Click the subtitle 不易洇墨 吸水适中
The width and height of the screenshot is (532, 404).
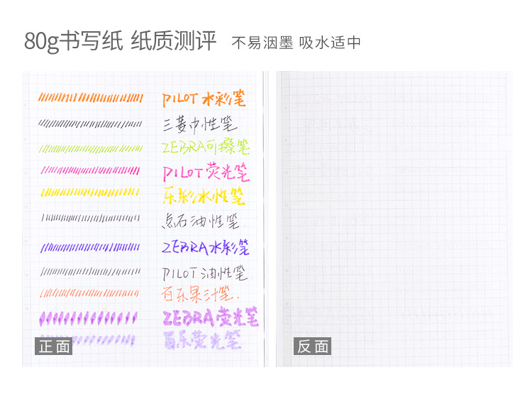click(296, 43)
